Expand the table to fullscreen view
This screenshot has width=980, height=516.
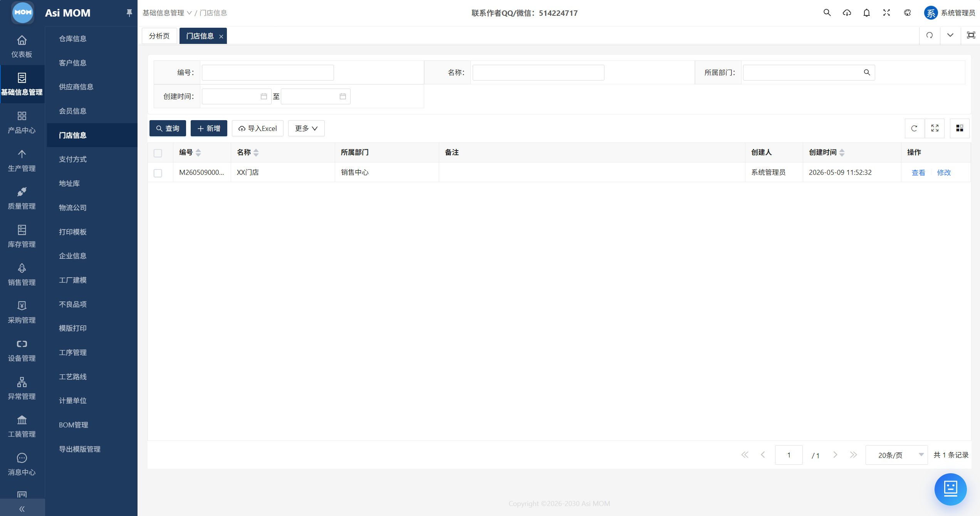(935, 128)
